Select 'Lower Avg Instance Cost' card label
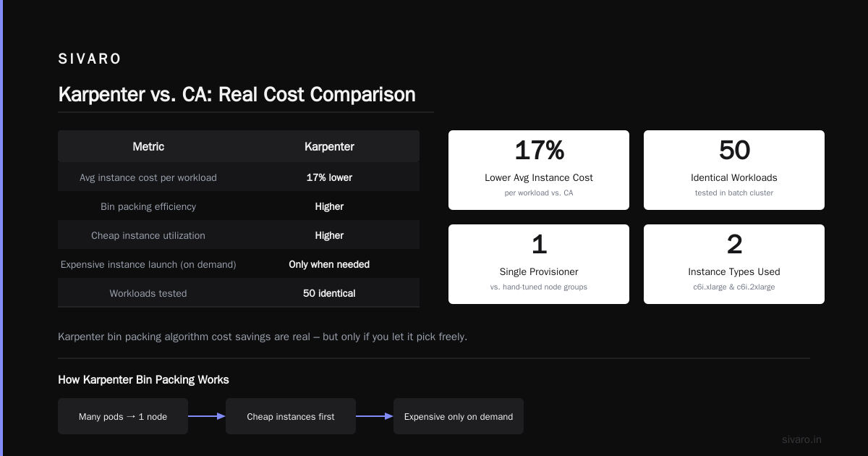Image resolution: width=868 pixels, height=456 pixels. point(539,177)
